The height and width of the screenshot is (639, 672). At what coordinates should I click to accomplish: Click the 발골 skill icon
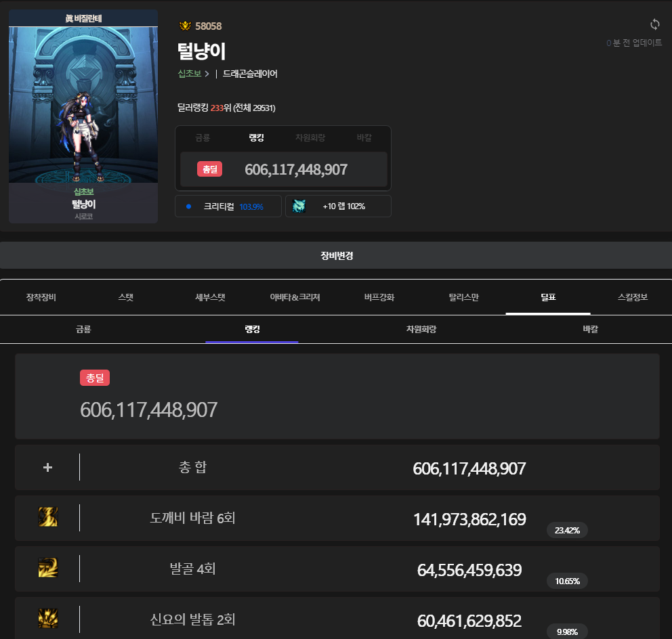point(48,568)
